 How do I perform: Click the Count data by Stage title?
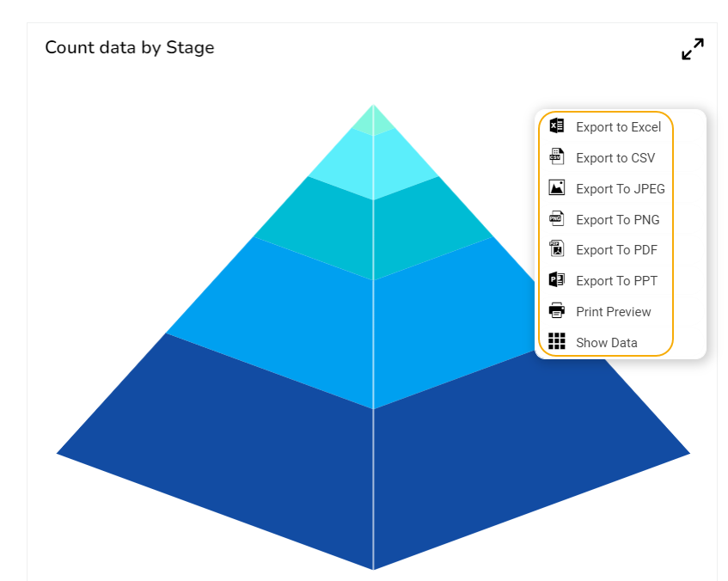130,48
